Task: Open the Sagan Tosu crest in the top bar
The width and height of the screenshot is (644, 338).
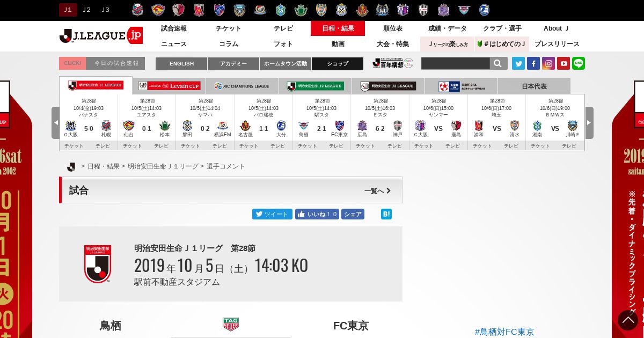Action: (x=464, y=10)
